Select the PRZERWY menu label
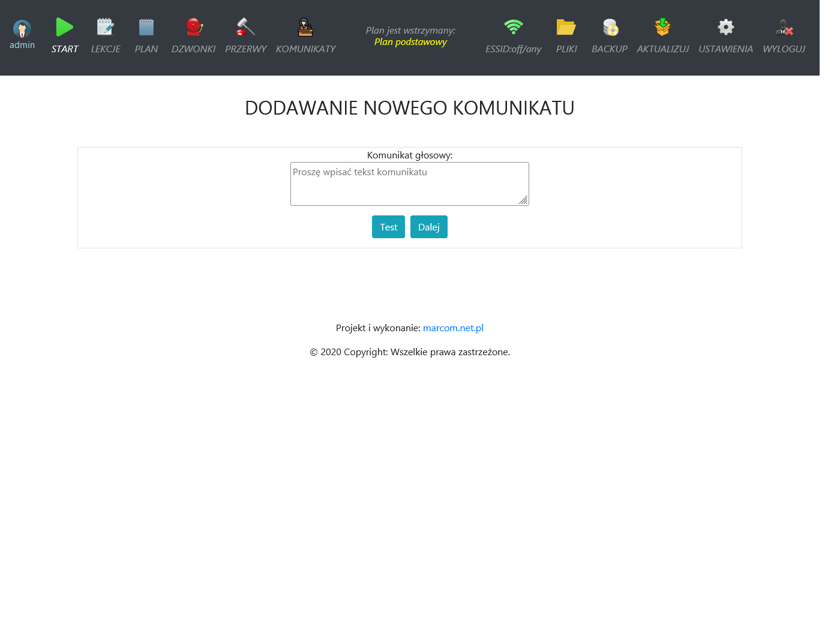 point(246,49)
